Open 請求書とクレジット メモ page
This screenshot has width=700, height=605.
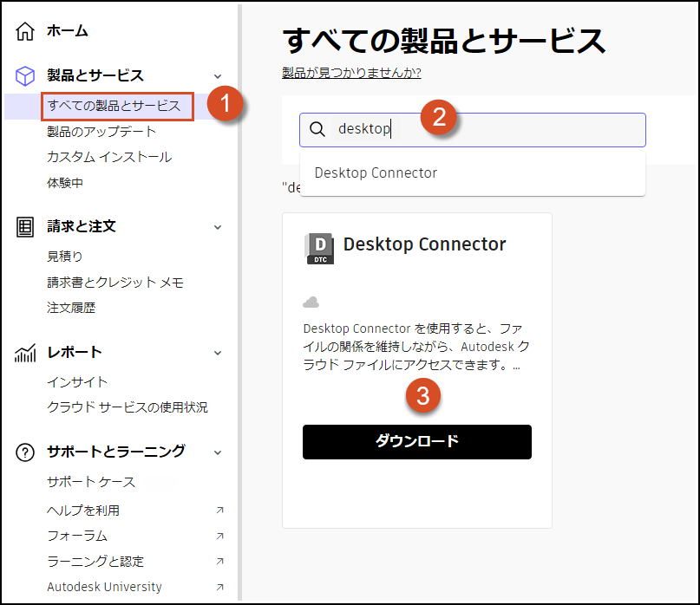pos(115,283)
